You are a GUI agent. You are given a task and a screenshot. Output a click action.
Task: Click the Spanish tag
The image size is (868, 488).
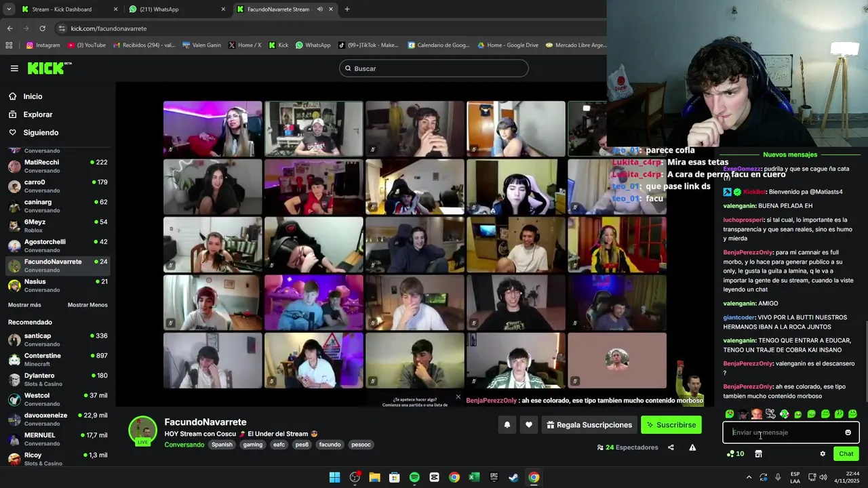[222, 445]
